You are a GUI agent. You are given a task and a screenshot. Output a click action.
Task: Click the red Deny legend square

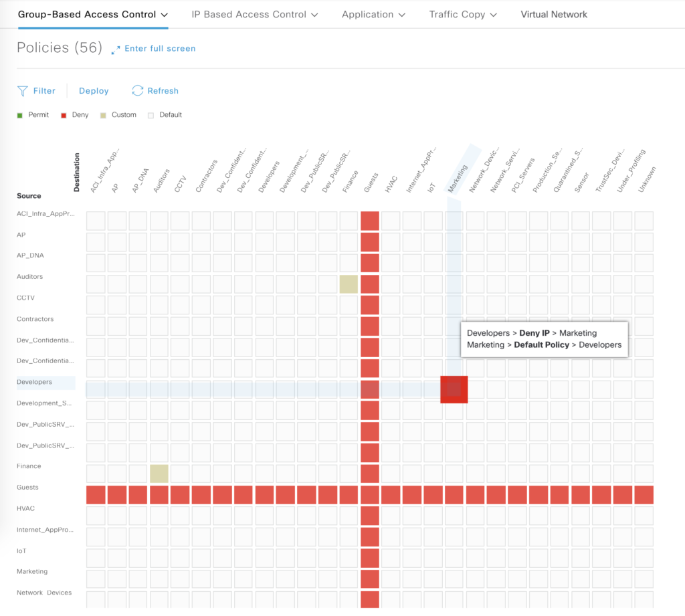64,115
